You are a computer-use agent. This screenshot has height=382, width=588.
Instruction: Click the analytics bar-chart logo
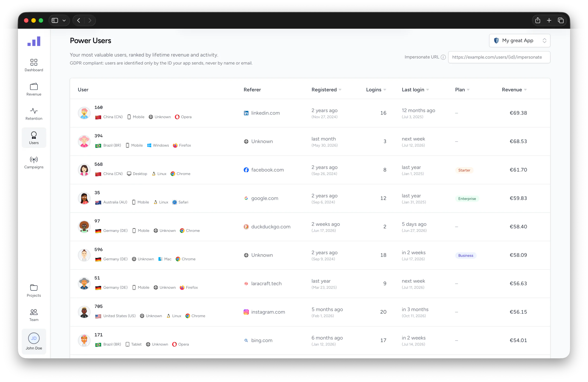(34, 41)
